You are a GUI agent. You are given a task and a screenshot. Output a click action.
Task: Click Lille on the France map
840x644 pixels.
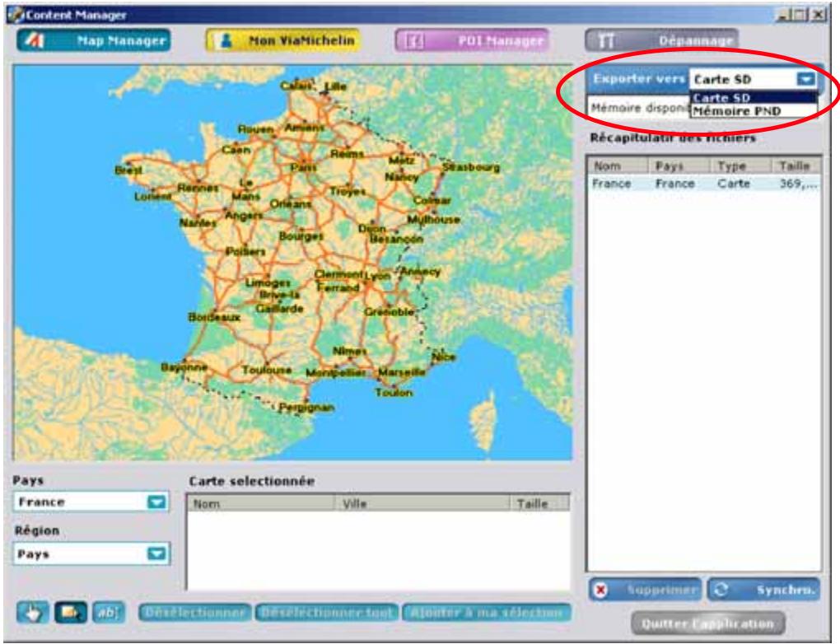335,86
